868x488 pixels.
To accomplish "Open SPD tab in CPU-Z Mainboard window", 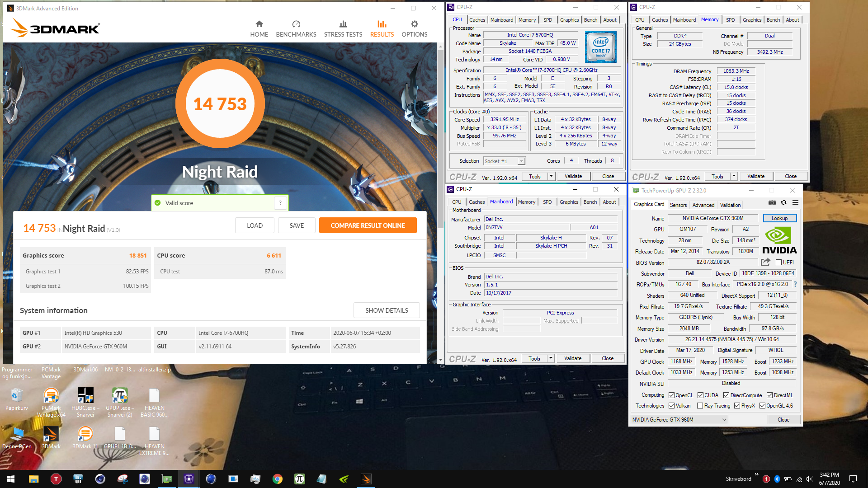I will pos(547,202).
